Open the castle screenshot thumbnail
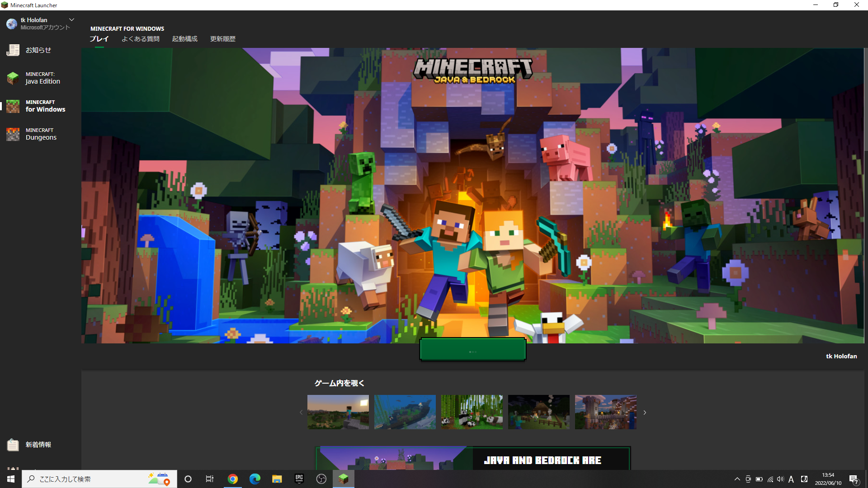 click(x=605, y=412)
